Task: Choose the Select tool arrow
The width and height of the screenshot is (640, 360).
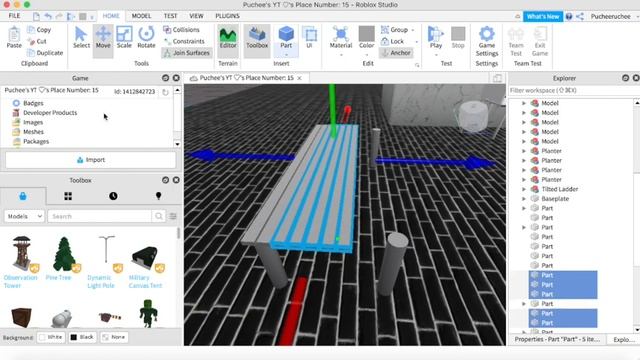Action: [x=81, y=37]
